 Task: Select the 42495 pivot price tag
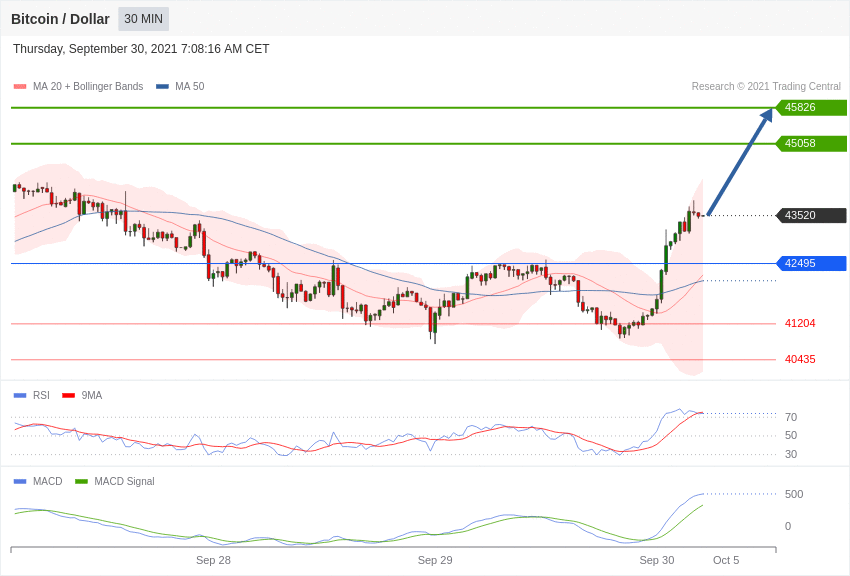coord(812,263)
